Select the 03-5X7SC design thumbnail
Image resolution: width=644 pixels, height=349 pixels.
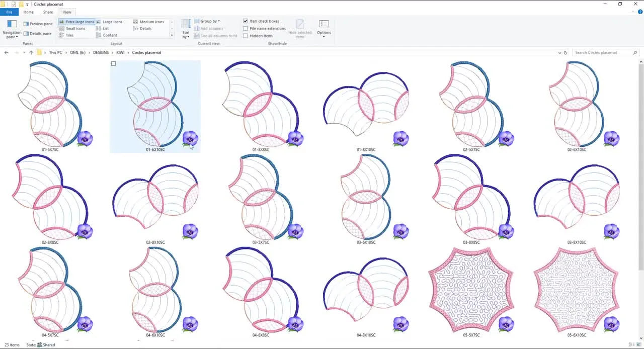click(x=261, y=196)
